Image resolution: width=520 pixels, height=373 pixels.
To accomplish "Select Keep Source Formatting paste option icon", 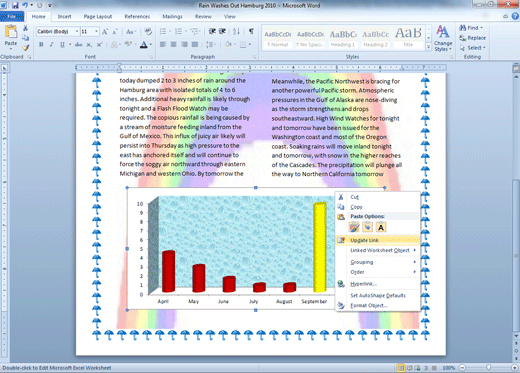I will pyautogui.click(x=354, y=227).
